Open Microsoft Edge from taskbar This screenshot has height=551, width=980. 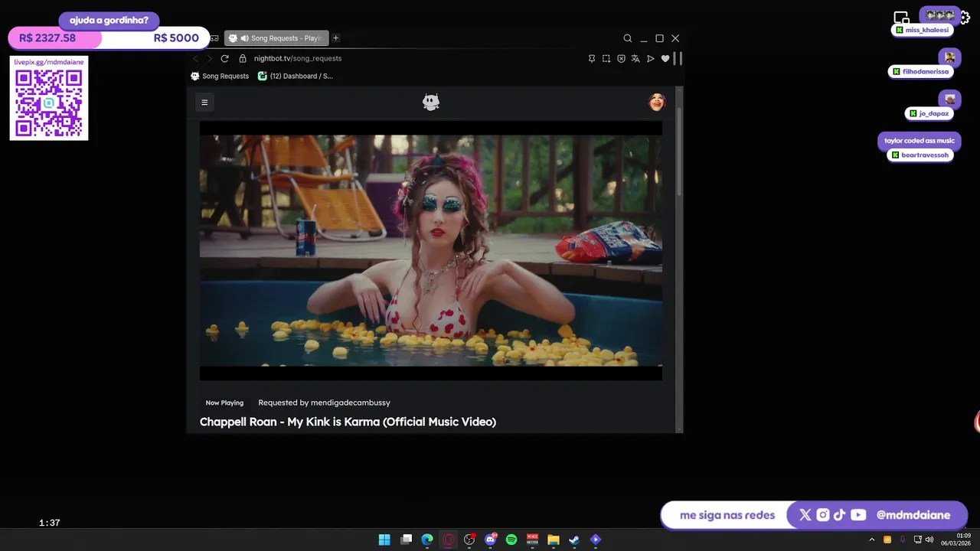click(x=427, y=540)
